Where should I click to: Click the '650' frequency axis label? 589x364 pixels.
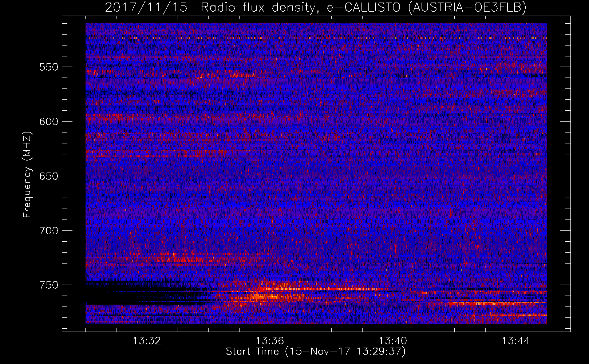49,176
